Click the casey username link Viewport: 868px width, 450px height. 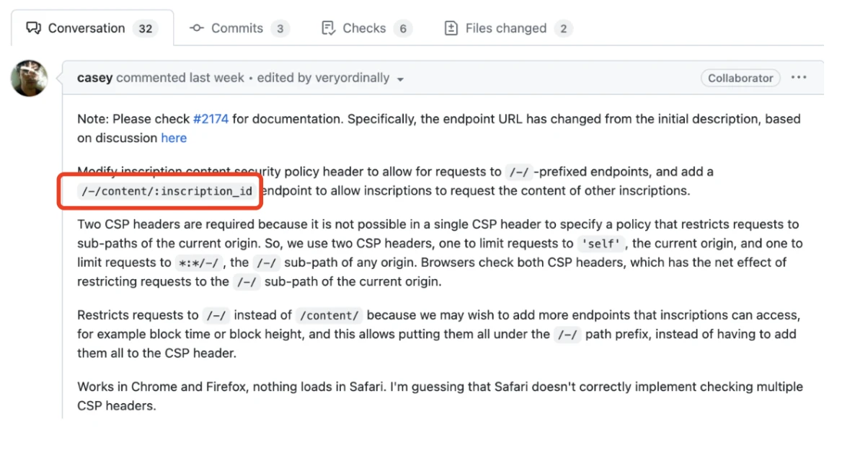(94, 78)
